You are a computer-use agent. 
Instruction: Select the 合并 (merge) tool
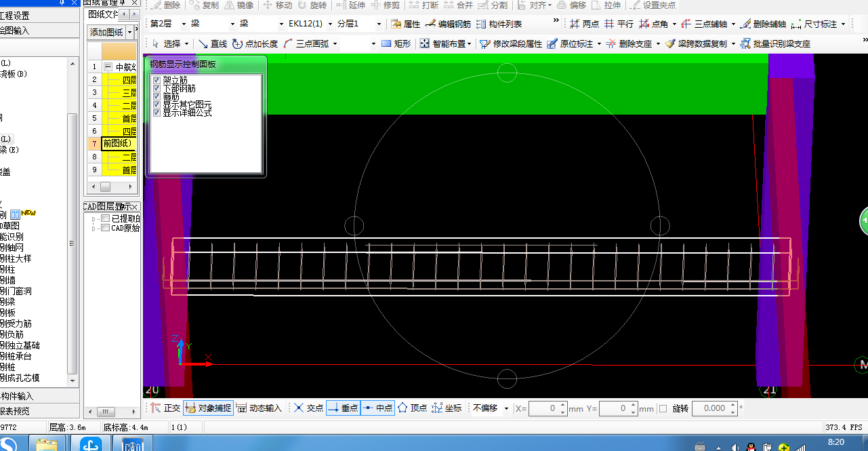click(457, 5)
